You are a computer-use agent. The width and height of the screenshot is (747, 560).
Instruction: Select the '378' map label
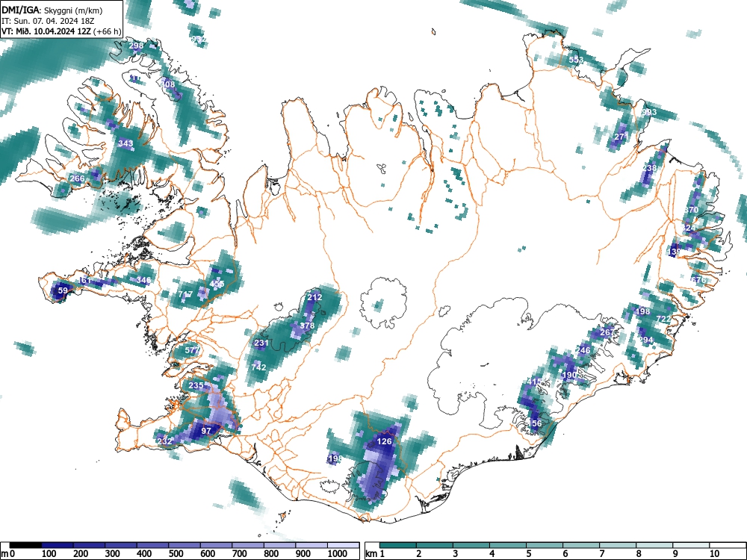[307, 326]
